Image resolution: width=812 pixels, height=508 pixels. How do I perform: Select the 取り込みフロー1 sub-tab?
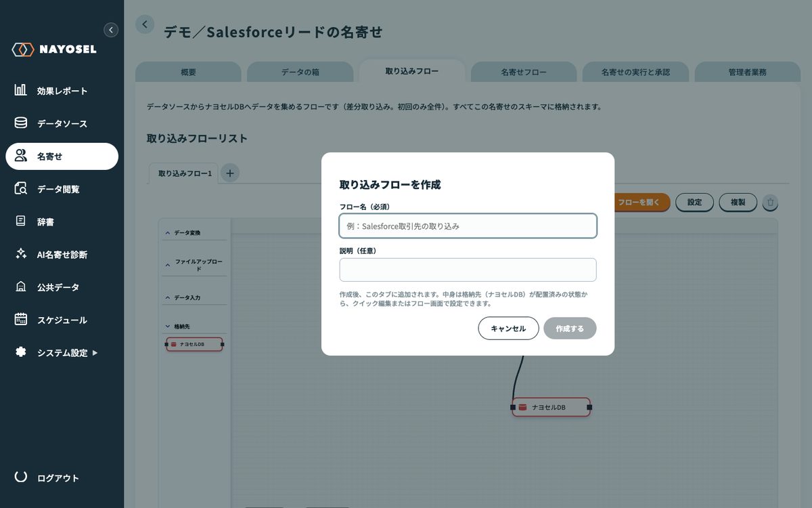(x=184, y=173)
